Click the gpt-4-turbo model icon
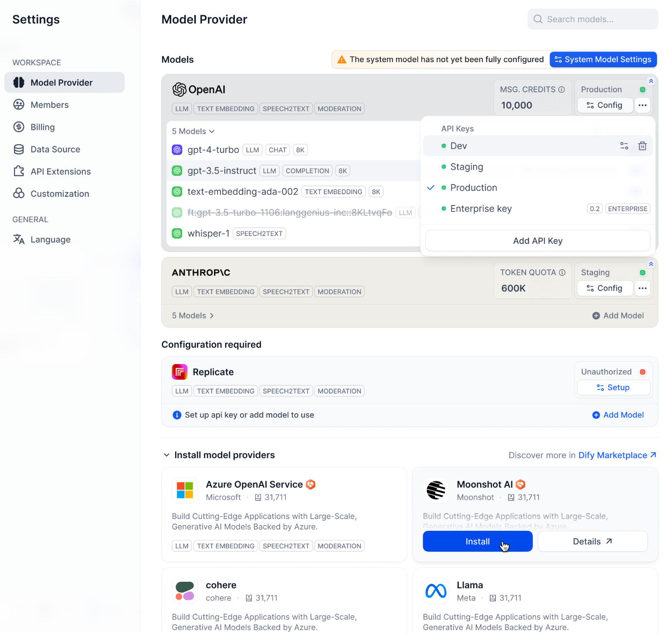This screenshot has height=644, width=671. [x=177, y=150]
